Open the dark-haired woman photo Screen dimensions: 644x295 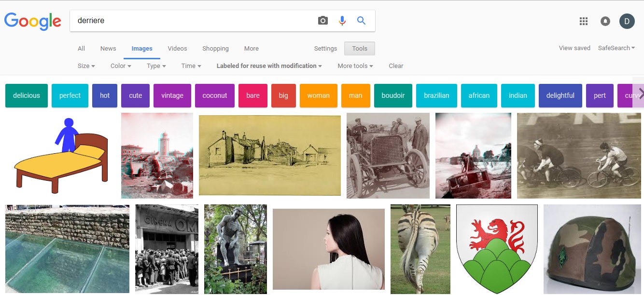[x=329, y=249]
